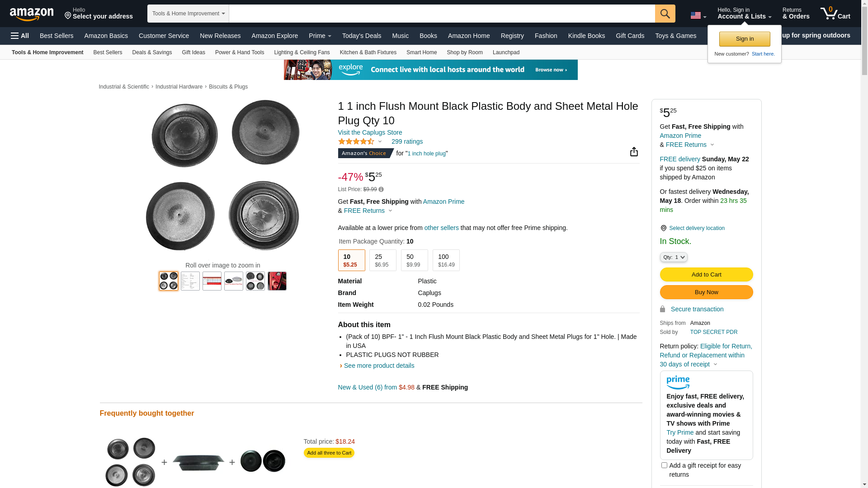Click the Select delivery location pin
The width and height of the screenshot is (868, 488).
point(663,228)
